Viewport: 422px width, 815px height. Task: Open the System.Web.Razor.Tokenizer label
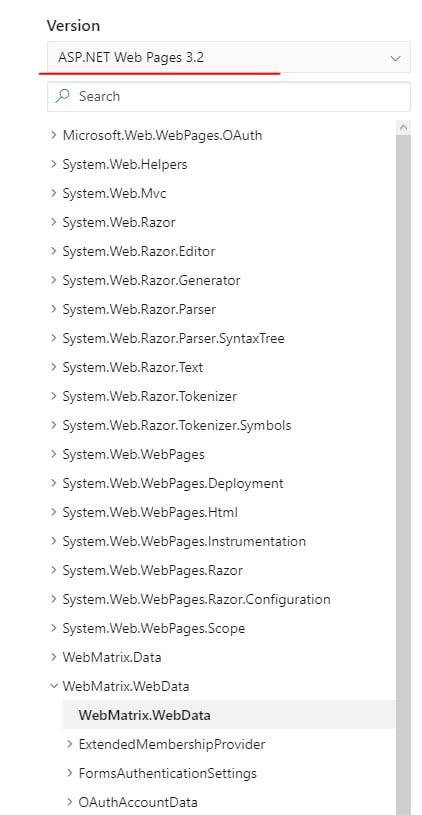150,397
